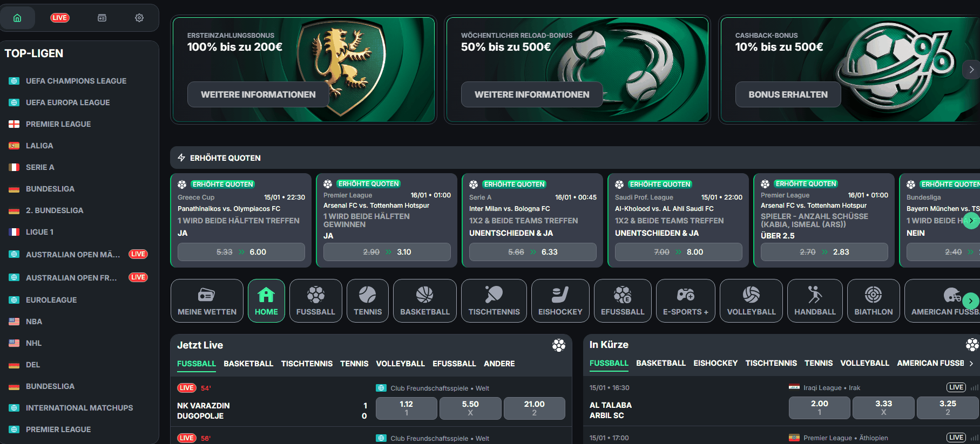Screen dimensions: 980x444
Task: Click Weitere Informationen on Reload-Bonus banner
Action: coord(532,94)
